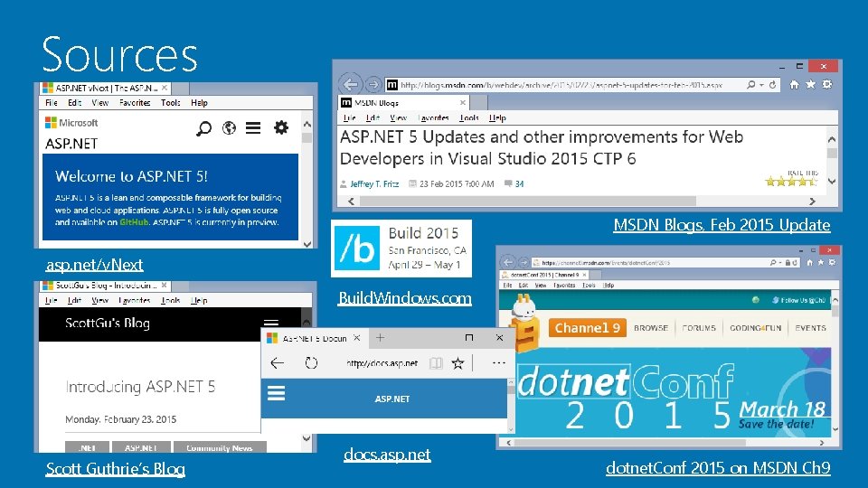Viewport: 868px width, 488px height.
Task: Close the ASP.NET 5 Docs Edge tab
Action: tap(357, 337)
